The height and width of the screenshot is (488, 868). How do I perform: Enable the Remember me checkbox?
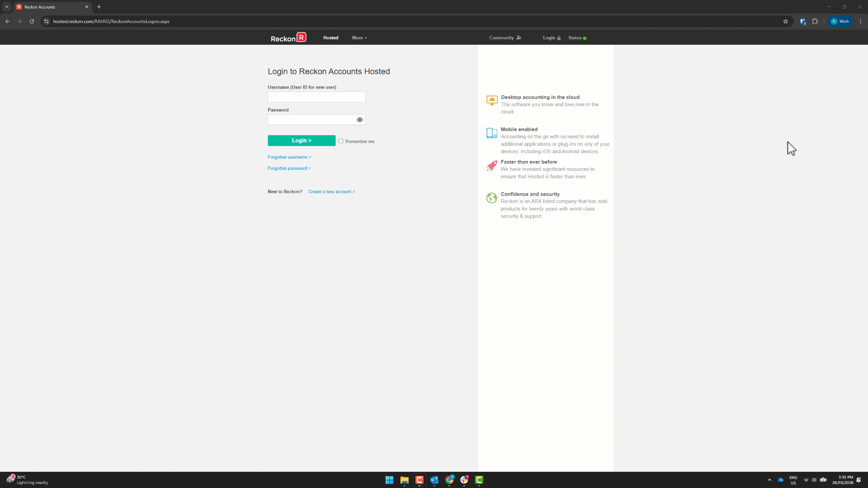click(x=341, y=141)
